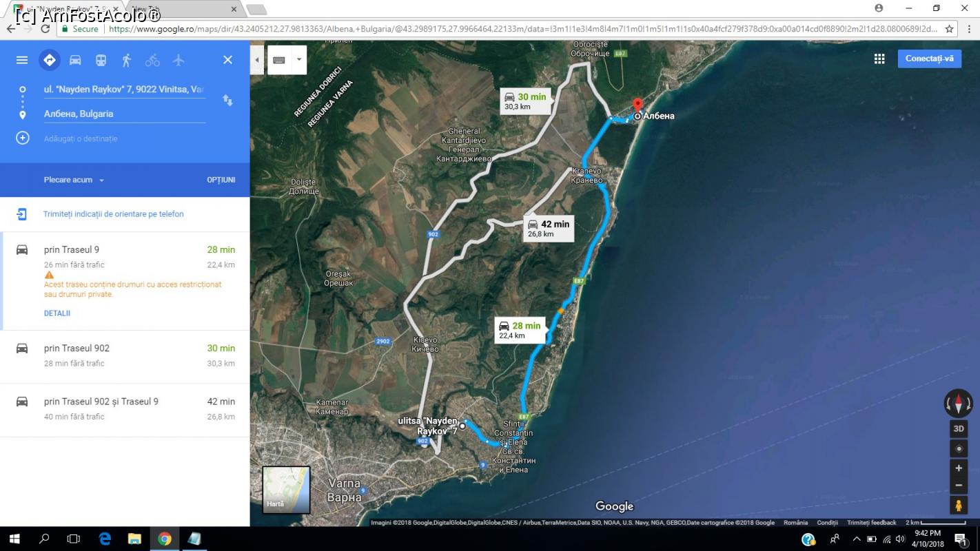Choose cycling travel mode

click(x=152, y=60)
